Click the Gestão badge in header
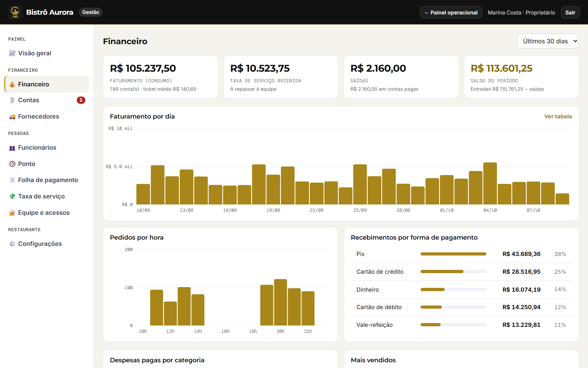588x368 pixels. point(90,12)
